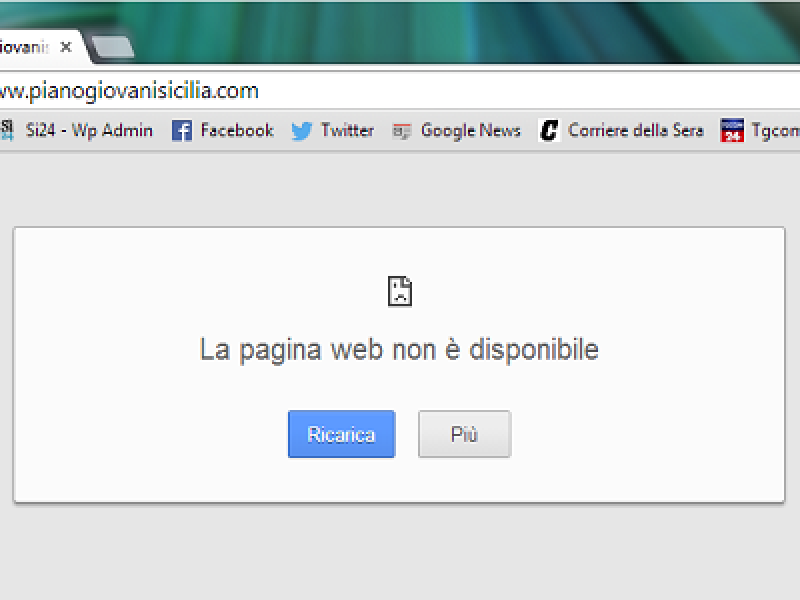Open a new tab with the new-tab button
This screenshot has height=600, width=800.
pos(113,47)
